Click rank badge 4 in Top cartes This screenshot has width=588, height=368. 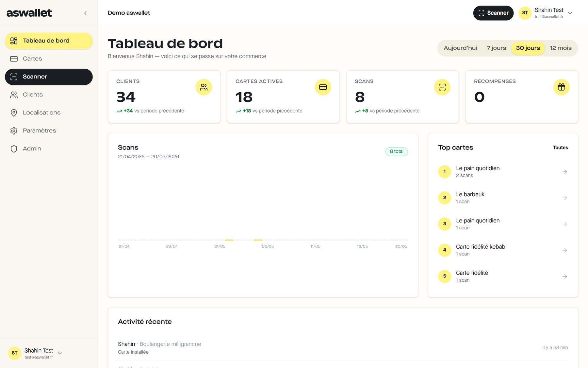coord(445,250)
